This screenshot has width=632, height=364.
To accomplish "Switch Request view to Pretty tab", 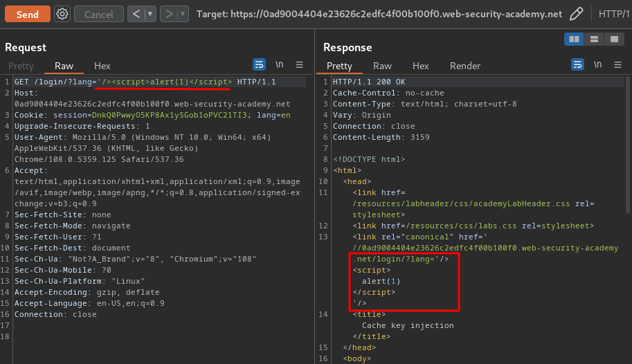I will click(21, 66).
